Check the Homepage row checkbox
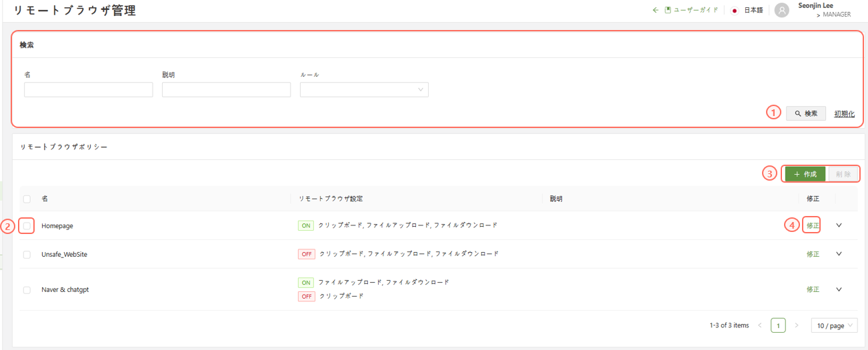 [x=27, y=226]
